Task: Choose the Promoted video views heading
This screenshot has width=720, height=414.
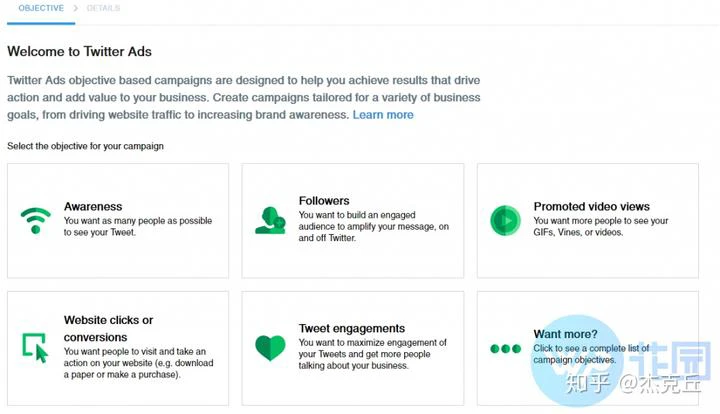Action: 591,207
